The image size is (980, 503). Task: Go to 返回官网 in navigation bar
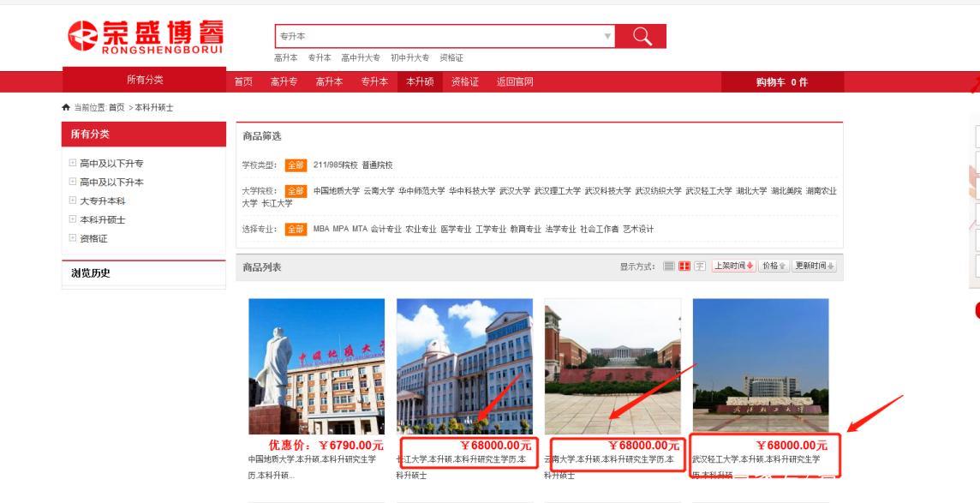pos(515,81)
